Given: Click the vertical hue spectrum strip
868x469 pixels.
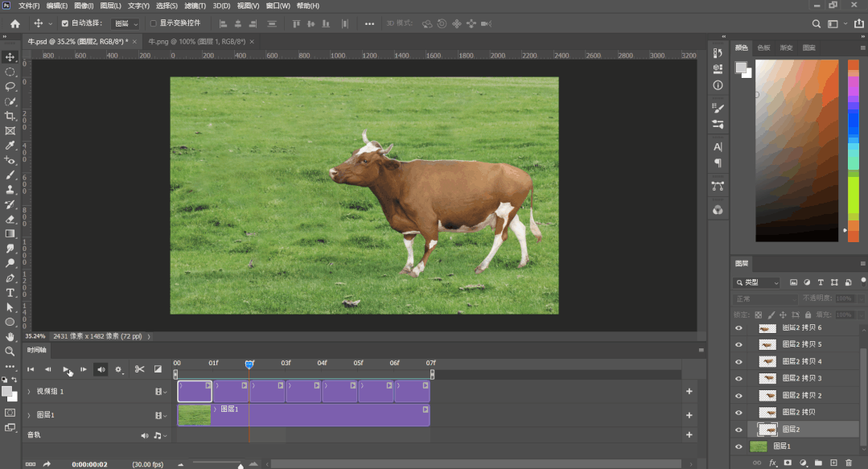Looking at the screenshot, I should pos(854,149).
